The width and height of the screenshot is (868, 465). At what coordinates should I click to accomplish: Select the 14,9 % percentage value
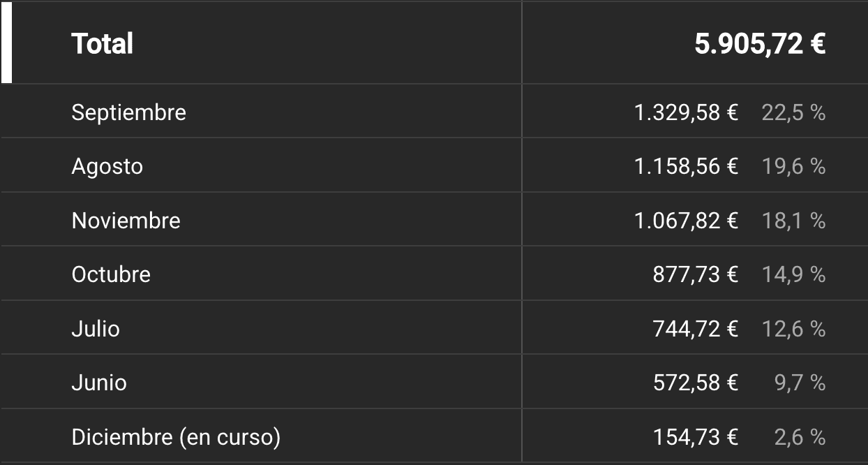click(x=793, y=274)
